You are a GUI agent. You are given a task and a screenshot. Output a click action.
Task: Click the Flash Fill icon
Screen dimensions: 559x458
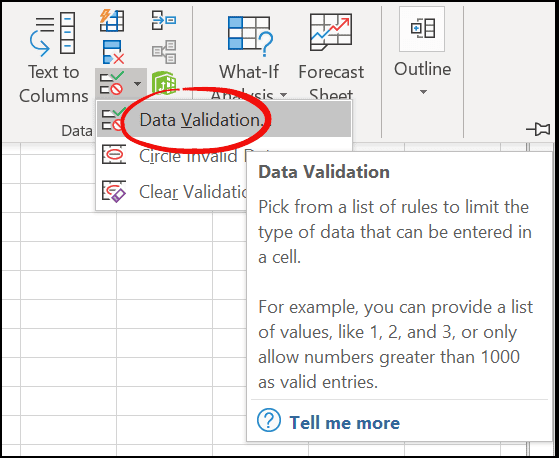[x=112, y=21]
